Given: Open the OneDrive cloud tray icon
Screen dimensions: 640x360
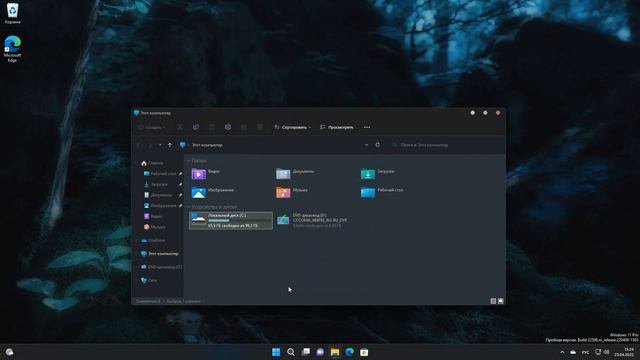Looking at the screenshot, I should click(573, 352).
